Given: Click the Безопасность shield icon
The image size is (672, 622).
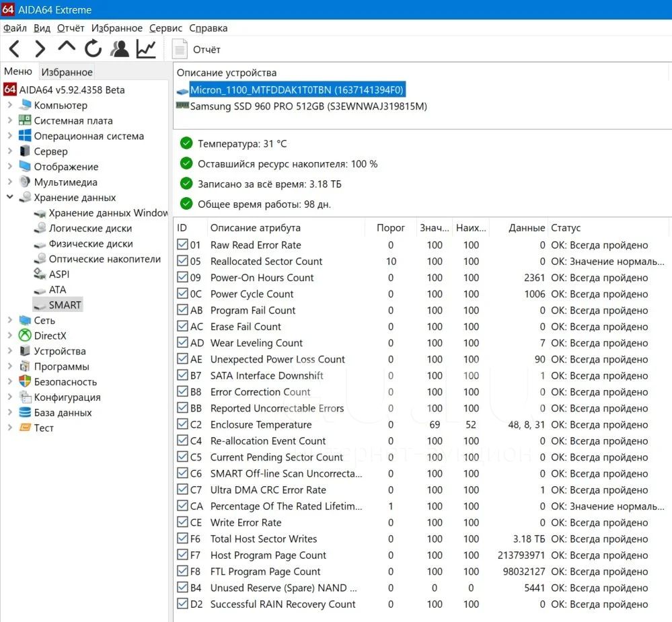Looking at the screenshot, I should point(25,381).
